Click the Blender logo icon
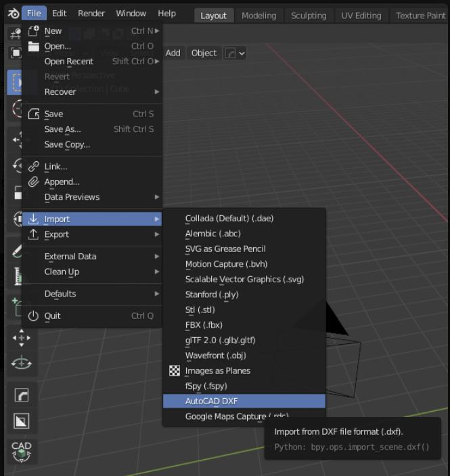 coord(13,14)
